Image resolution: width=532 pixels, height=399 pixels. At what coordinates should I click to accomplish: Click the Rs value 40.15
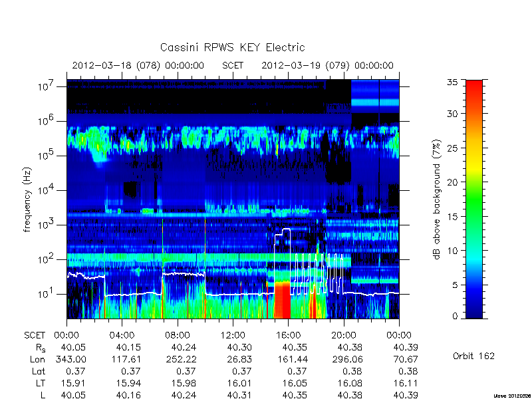(128, 347)
